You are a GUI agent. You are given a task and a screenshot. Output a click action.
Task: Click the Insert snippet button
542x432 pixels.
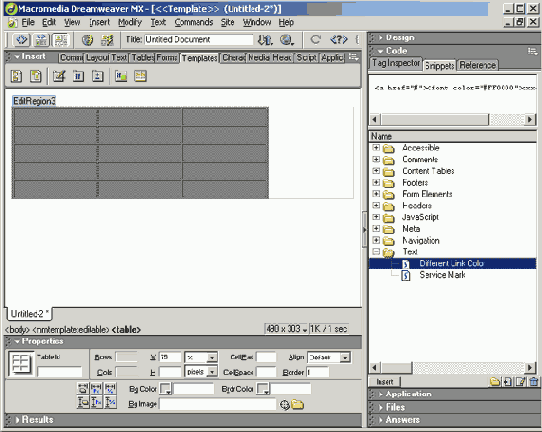coord(385,382)
